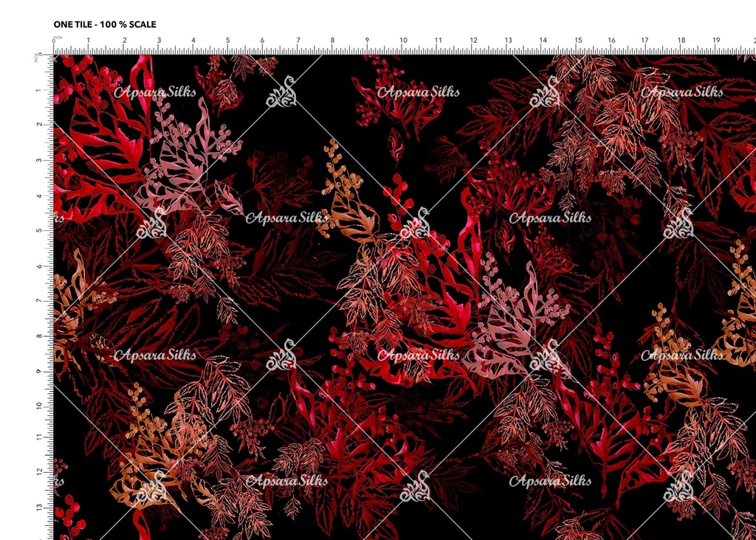This screenshot has width=756, height=540.
Task: Click the swan logo in the bottom-left corner
Action: point(151,485)
